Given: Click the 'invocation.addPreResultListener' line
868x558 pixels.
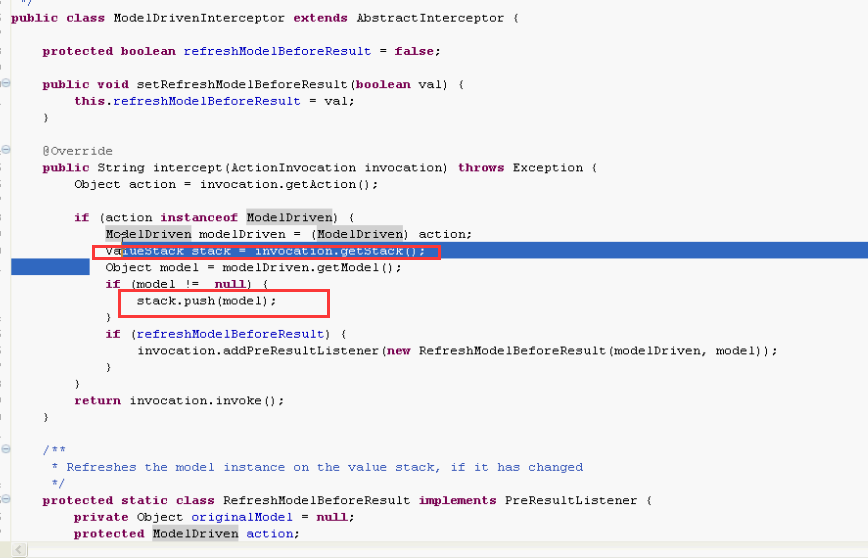Looking at the screenshot, I should click(x=457, y=351).
